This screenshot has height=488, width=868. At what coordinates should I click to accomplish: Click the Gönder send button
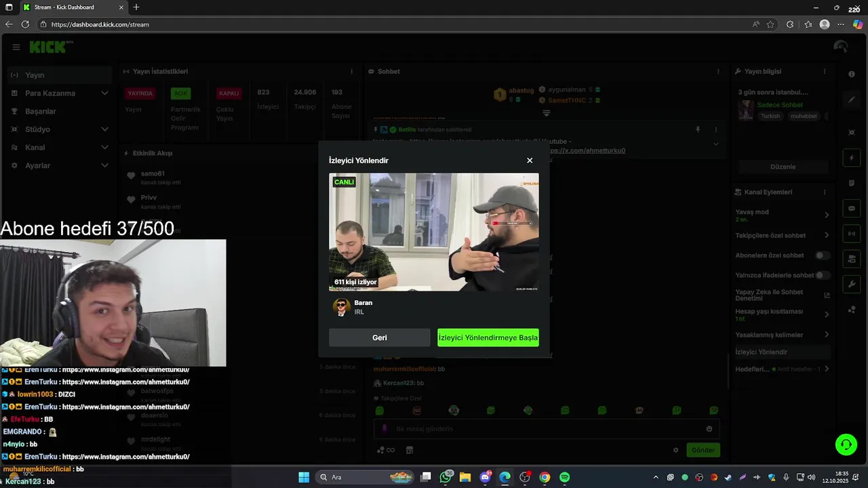[703, 450]
